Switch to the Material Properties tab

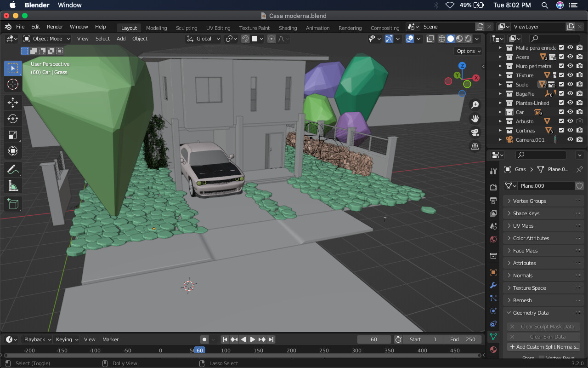[493, 350]
